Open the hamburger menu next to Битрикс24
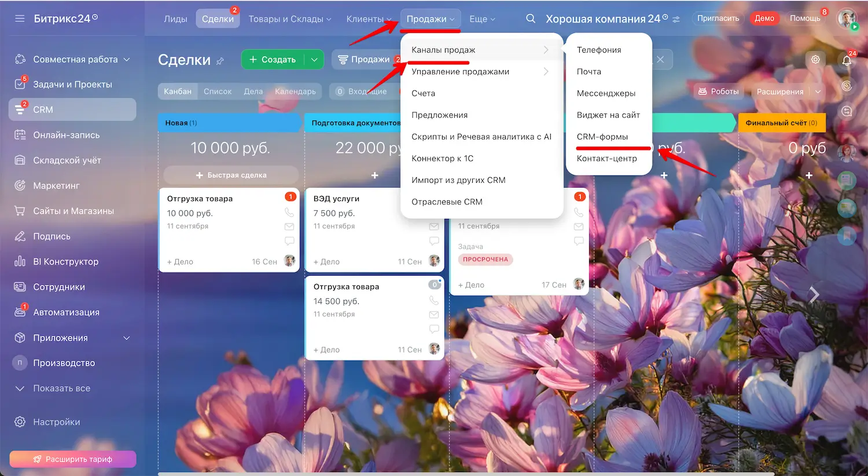The width and height of the screenshot is (868, 476). click(x=20, y=19)
